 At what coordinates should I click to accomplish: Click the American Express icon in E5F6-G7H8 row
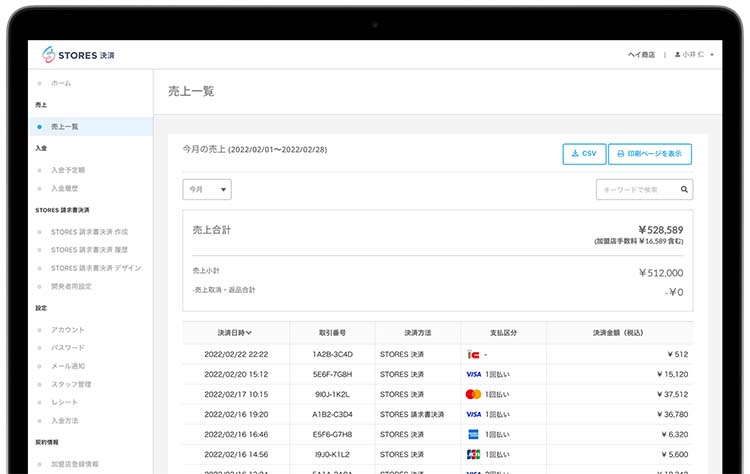tap(473, 434)
